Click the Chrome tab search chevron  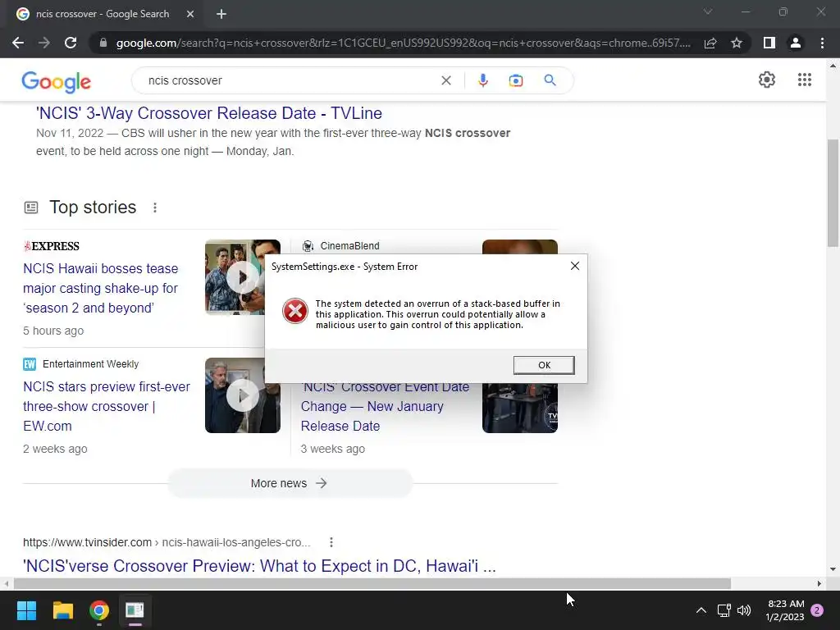point(708,11)
